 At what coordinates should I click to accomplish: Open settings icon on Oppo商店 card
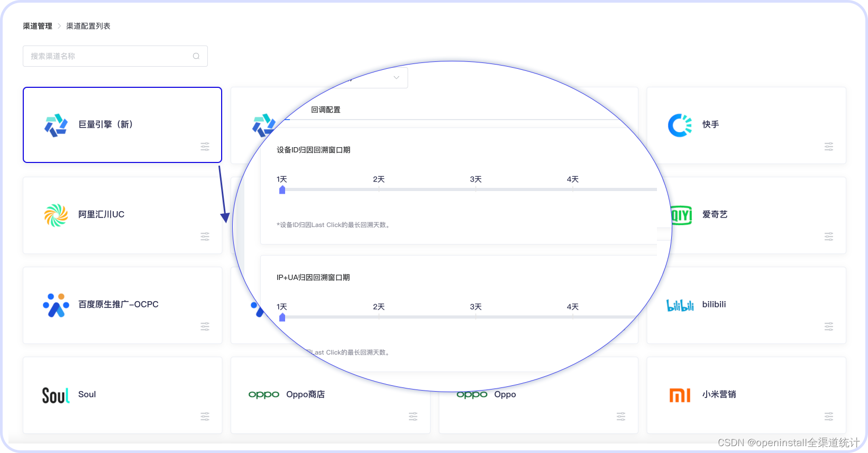[413, 416]
